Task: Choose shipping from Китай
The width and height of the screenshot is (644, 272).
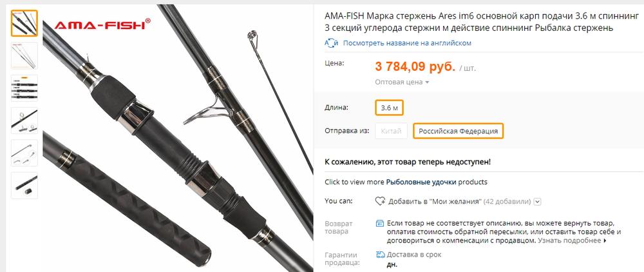Action: (x=391, y=131)
